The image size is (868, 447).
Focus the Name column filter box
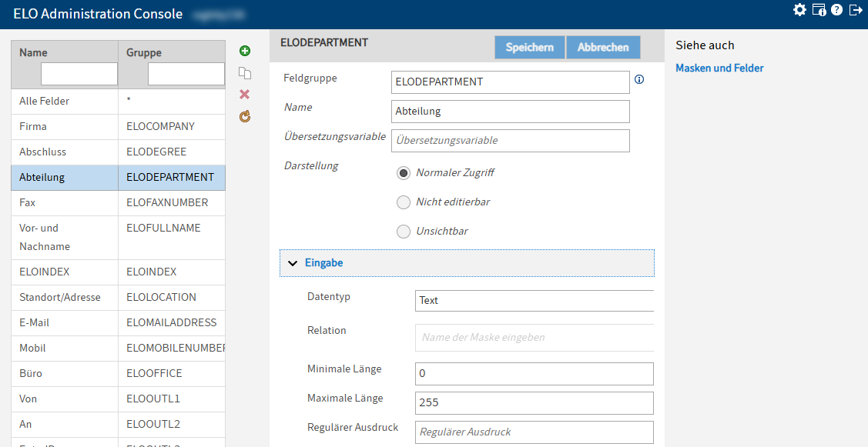tap(79, 74)
